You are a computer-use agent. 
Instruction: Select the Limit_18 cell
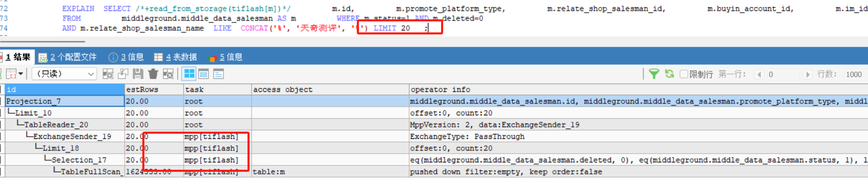pyautogui.click(x=64, y=148)
